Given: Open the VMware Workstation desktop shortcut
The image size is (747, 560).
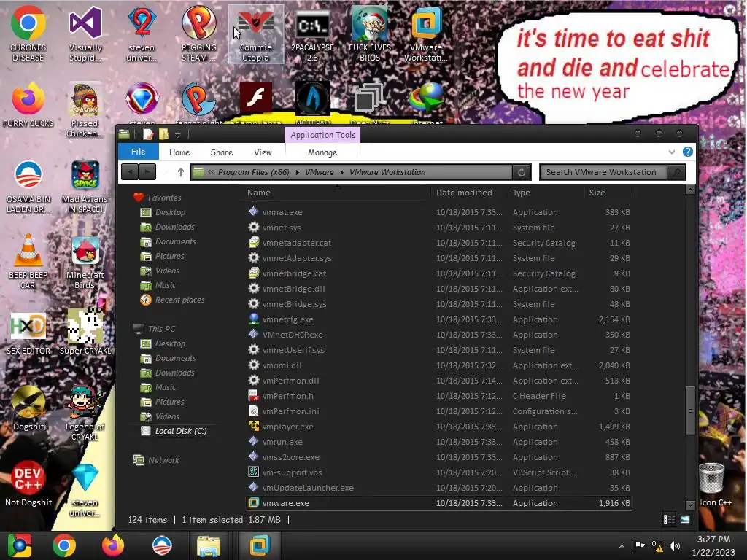Looking at the screenshot, I should 426,34.
